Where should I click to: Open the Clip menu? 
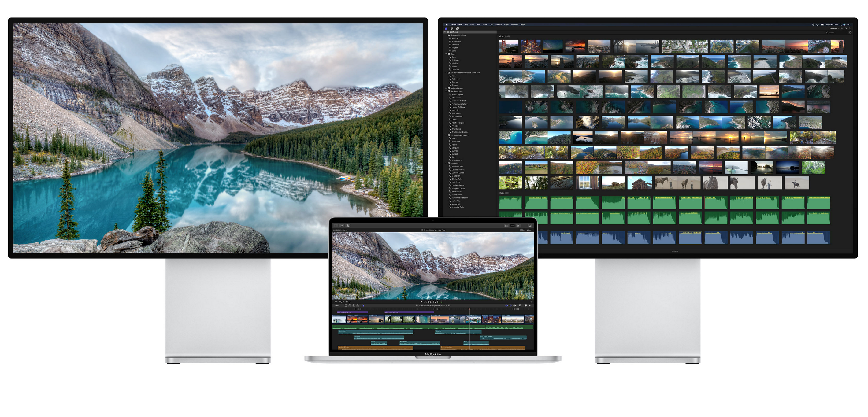click(491, 24)
